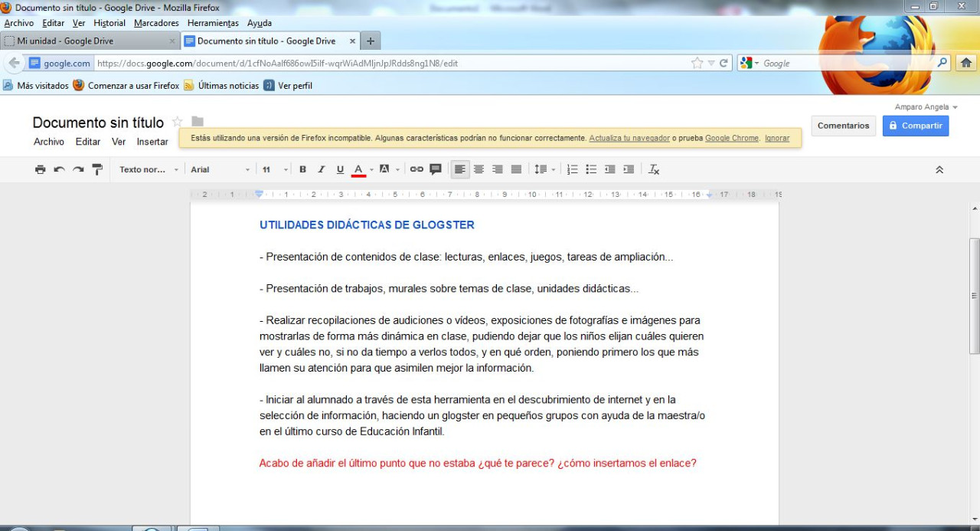Toggle bold formatting
This screenshot has height=531, width=980.
click(x=302, y=169)
